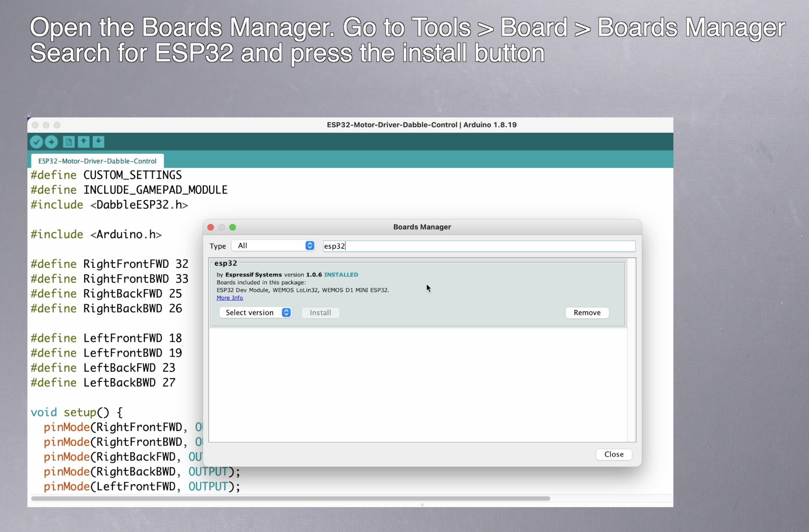Click the Install button for esp32

(320, 313)
